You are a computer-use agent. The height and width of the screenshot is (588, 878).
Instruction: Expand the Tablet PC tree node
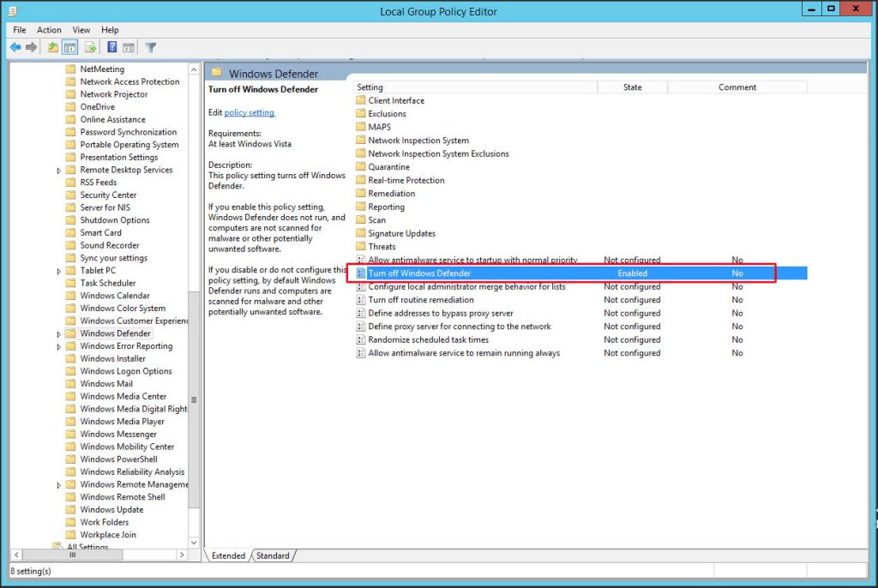point(59,271)
